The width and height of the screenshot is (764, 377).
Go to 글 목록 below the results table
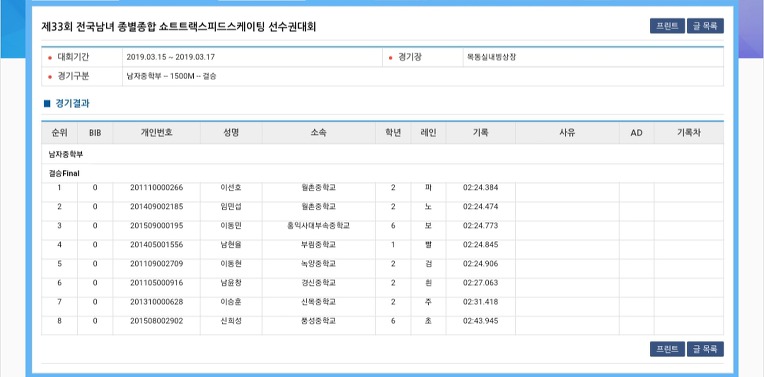[x=705, y=349]
